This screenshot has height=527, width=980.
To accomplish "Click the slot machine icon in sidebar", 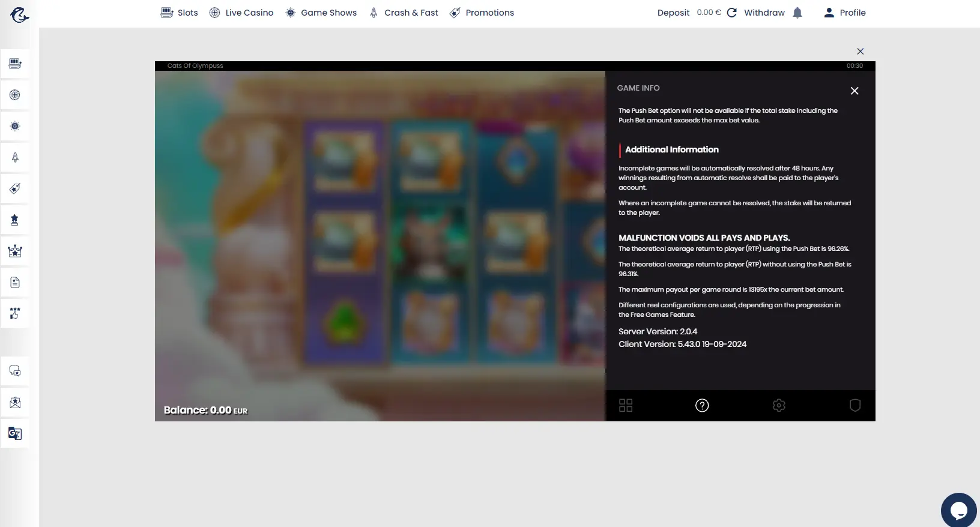I will [x=15, y=64].
